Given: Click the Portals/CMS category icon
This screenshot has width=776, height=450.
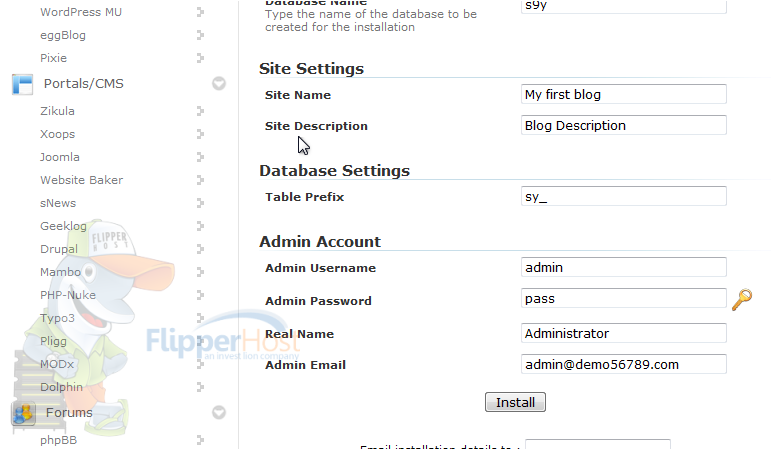Looking at the screenshot, I should [x=23, y=84].
